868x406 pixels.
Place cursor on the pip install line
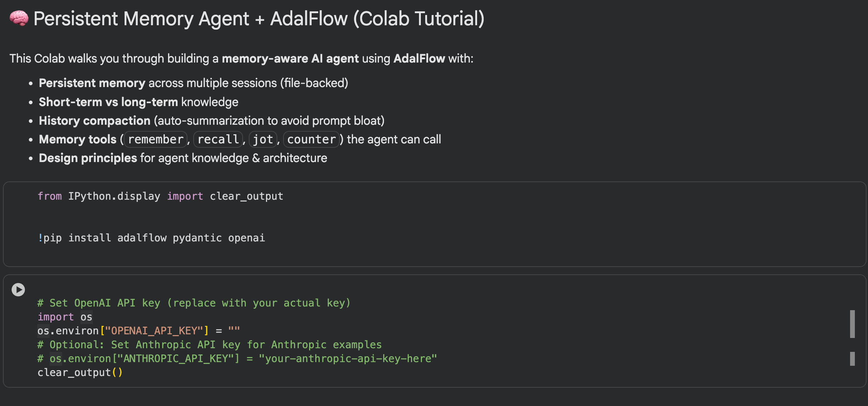(151, 238)
